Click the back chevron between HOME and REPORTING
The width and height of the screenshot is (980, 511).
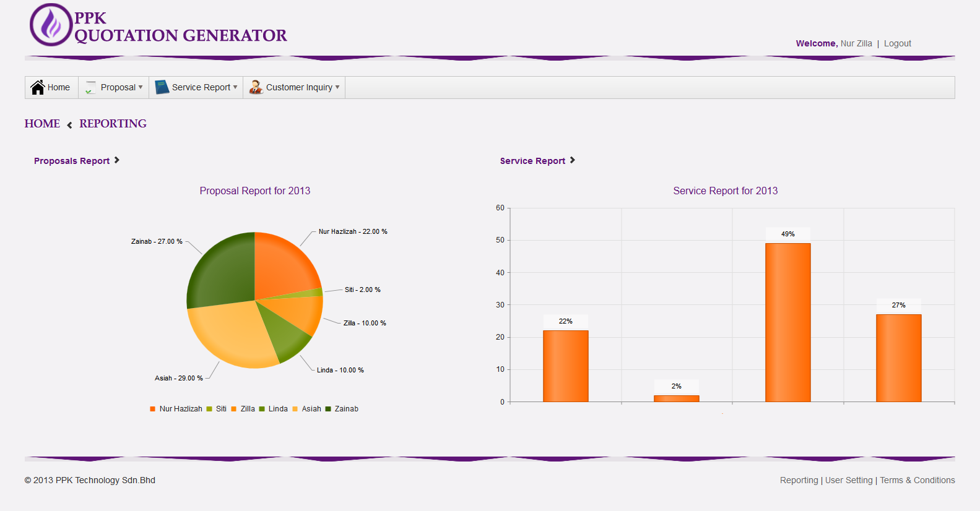click(69, 125)
